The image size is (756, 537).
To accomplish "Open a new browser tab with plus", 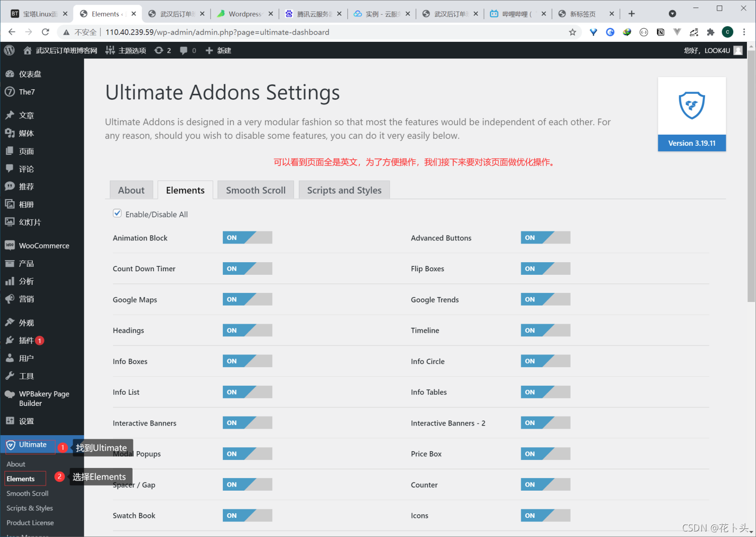I will [632, 14].
